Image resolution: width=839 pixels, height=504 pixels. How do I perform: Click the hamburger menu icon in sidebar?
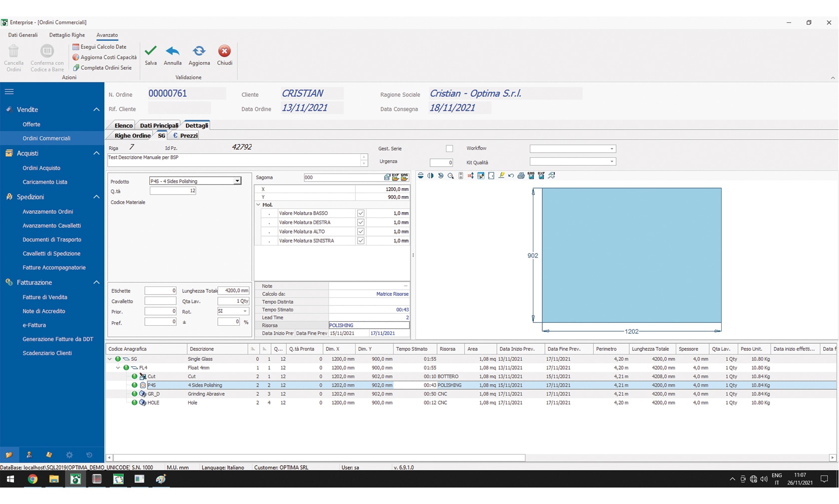coord(9,92)
